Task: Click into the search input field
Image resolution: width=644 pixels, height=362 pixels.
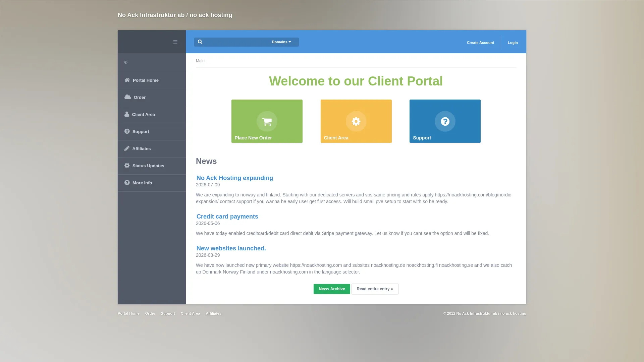Action: point(236,42)
